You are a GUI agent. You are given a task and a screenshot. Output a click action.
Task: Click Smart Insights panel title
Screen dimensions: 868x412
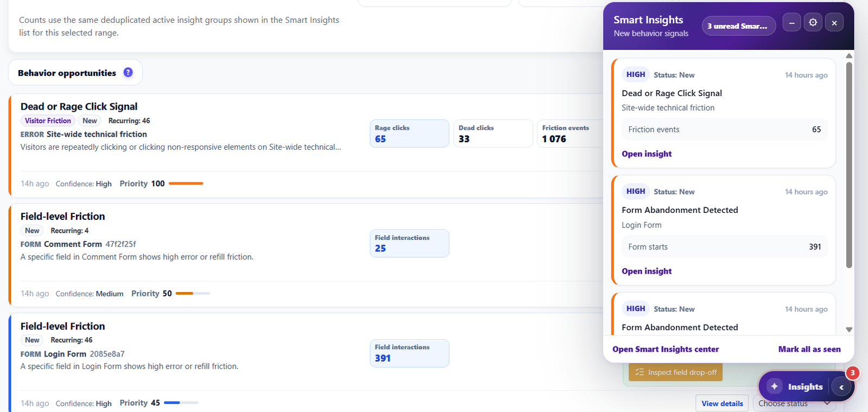(x=648, y=20)
